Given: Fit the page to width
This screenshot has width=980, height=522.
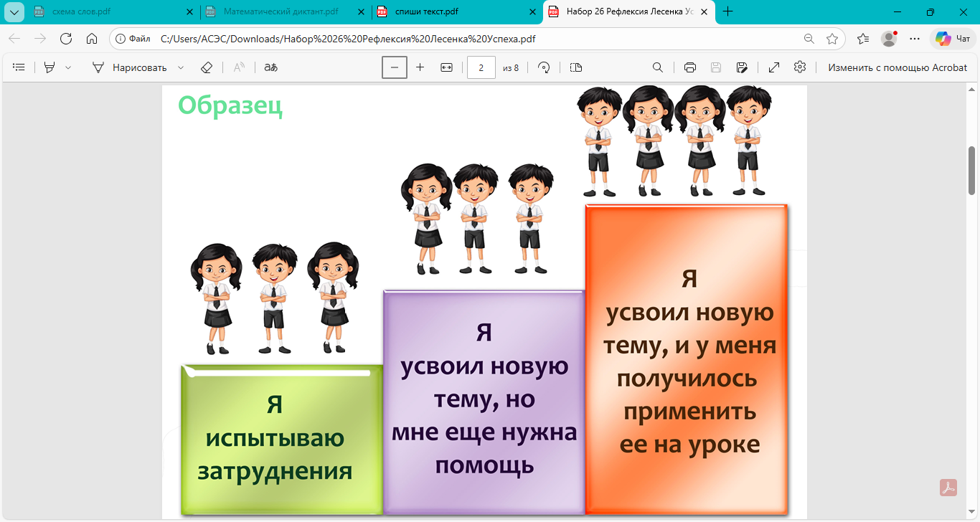Looking at the screenshot, I should click(446, 67).
